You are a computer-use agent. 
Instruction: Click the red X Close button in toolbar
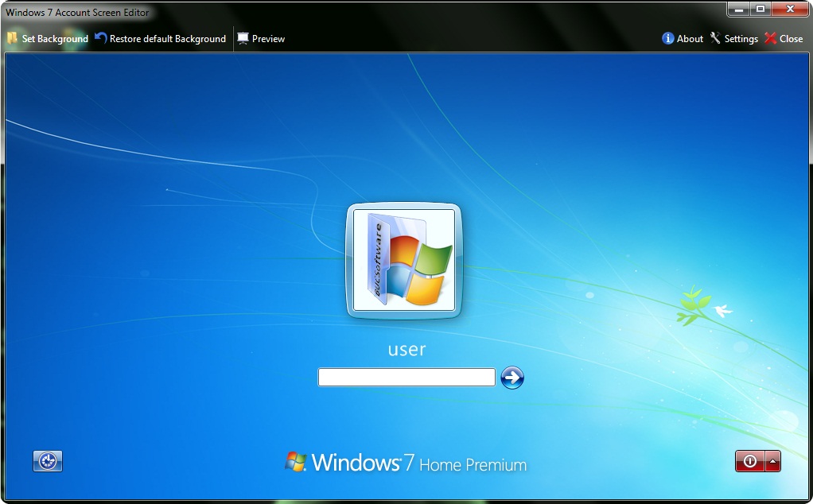[784, 39]
